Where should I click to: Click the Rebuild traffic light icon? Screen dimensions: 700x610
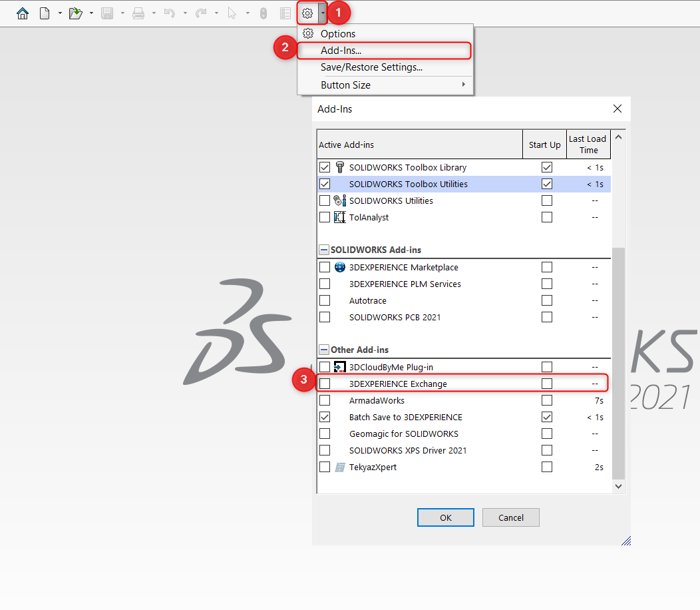tap(263, 13)
